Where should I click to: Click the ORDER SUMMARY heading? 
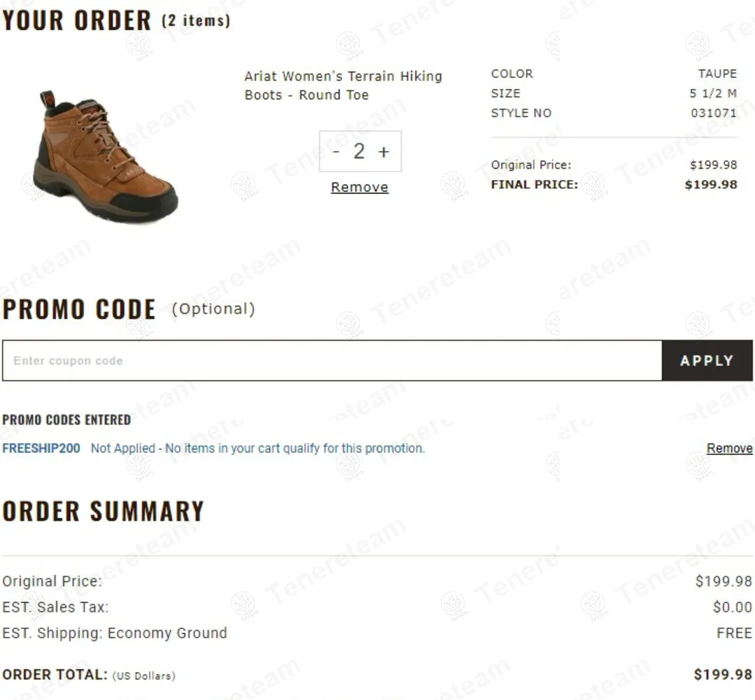point(103,512)
